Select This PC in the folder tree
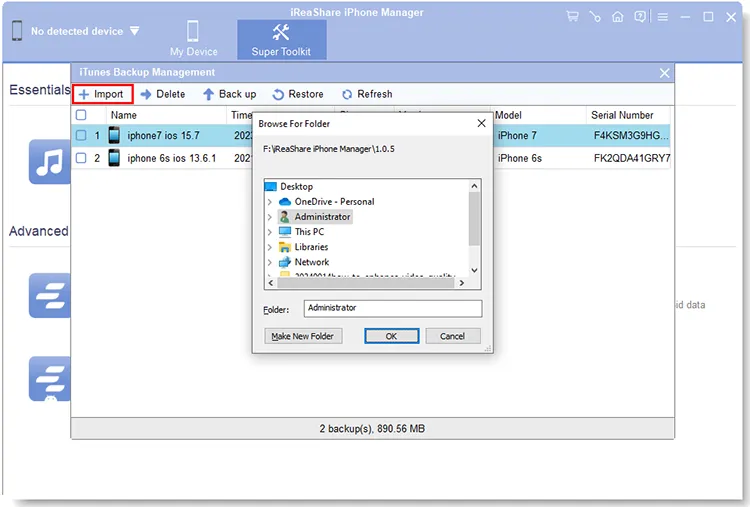 click(309, 232)
